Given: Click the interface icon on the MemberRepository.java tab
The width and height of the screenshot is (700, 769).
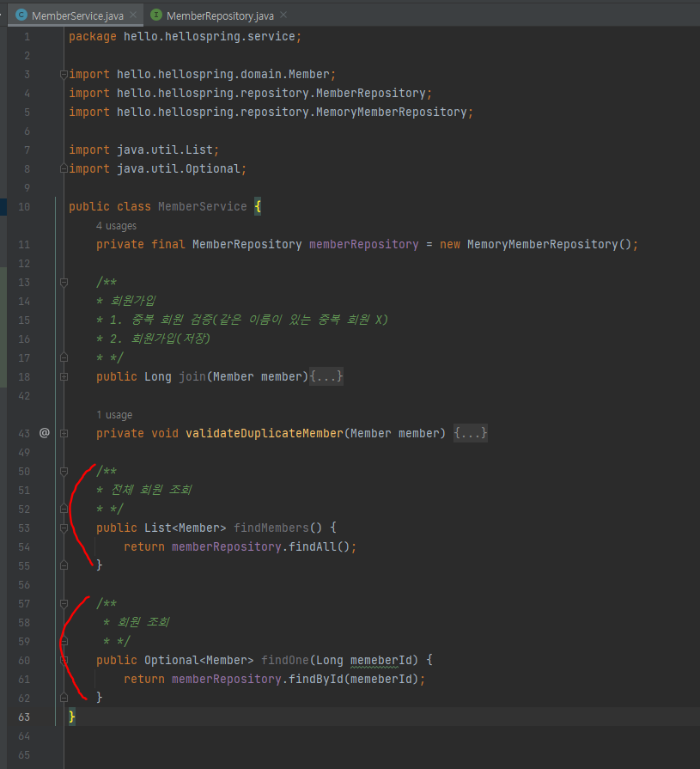Looking at the screenshot, I should pyautogui.click(x=155, y=15).
